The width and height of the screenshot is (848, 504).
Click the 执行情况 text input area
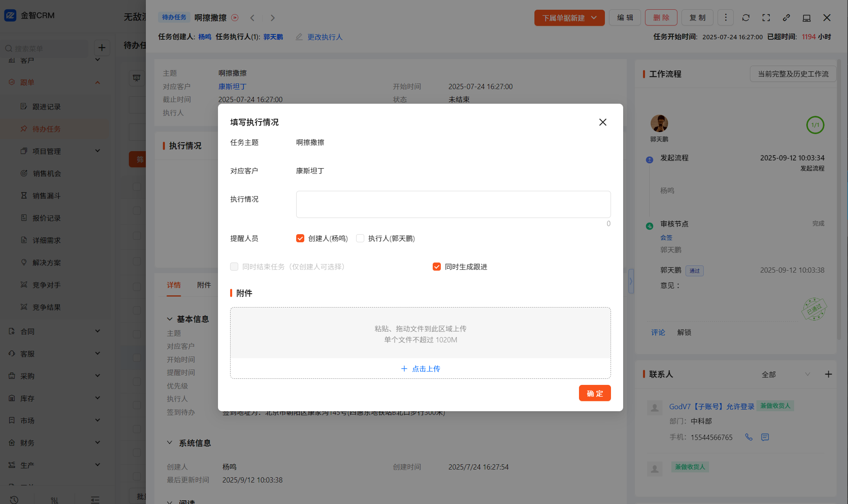(x=453, y=205)
